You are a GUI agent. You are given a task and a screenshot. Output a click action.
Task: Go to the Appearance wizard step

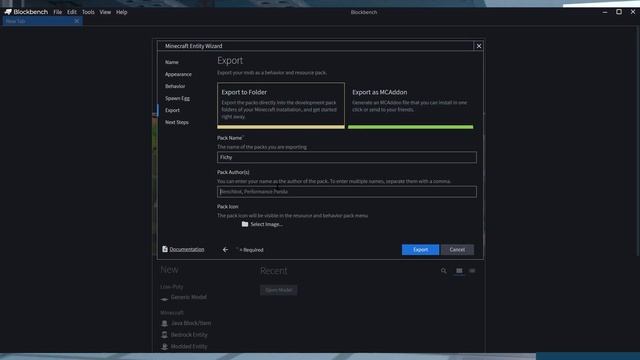pyautogui.click(x=178, y=74)
